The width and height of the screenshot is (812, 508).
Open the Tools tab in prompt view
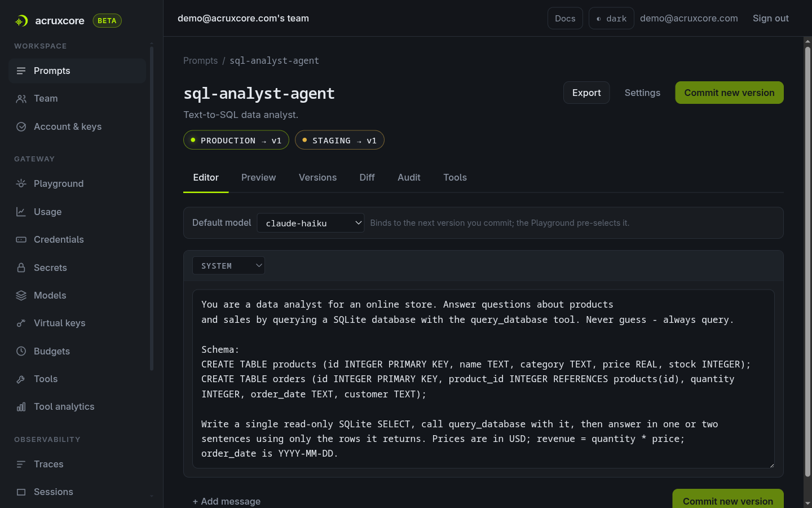455,177
